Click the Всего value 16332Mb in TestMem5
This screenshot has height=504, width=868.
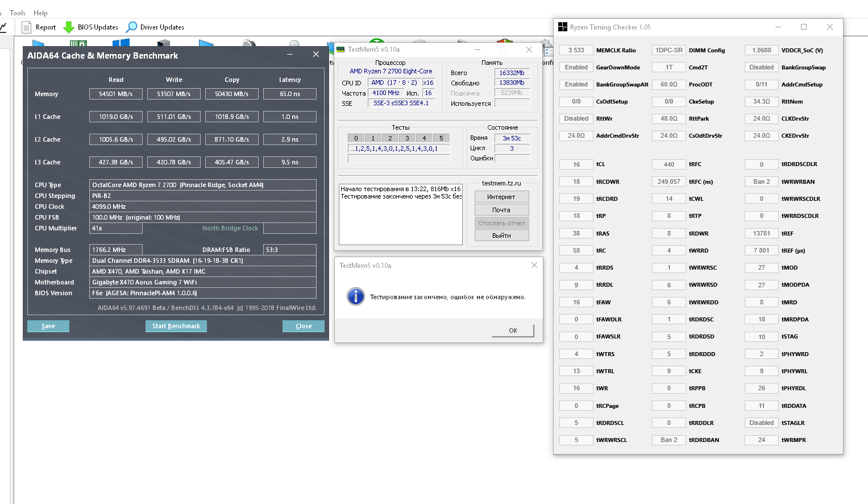point(512,73)
